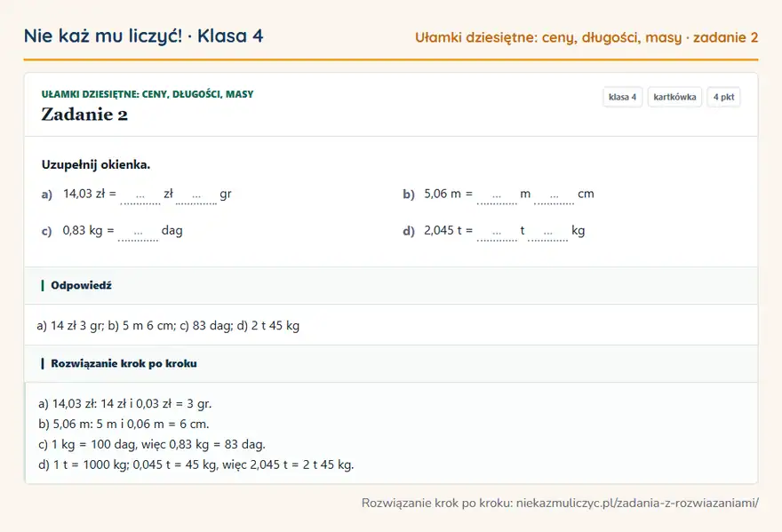Screen dimensions: 782x532
Task: Select the gr blank in exercise a)
Action: 196,196
